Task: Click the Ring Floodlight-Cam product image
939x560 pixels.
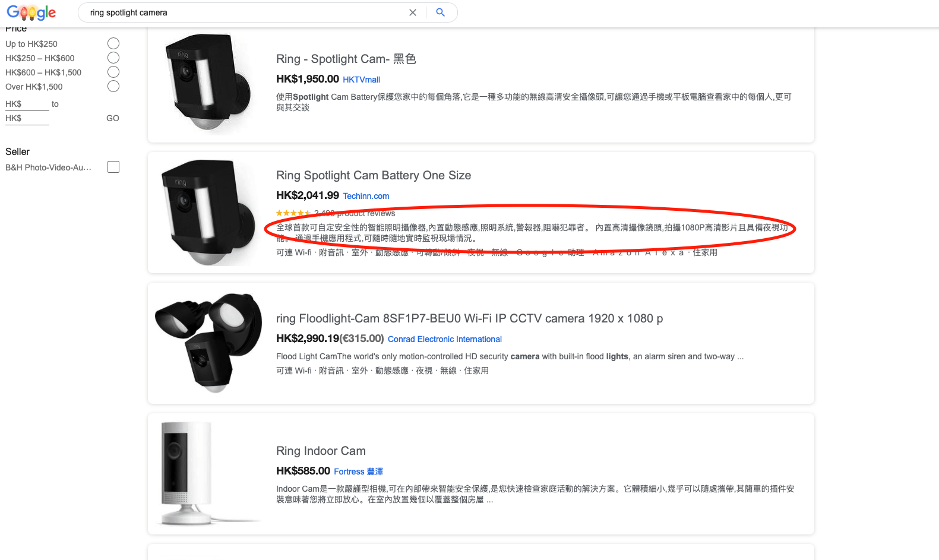Action: (x=208, y=343)
